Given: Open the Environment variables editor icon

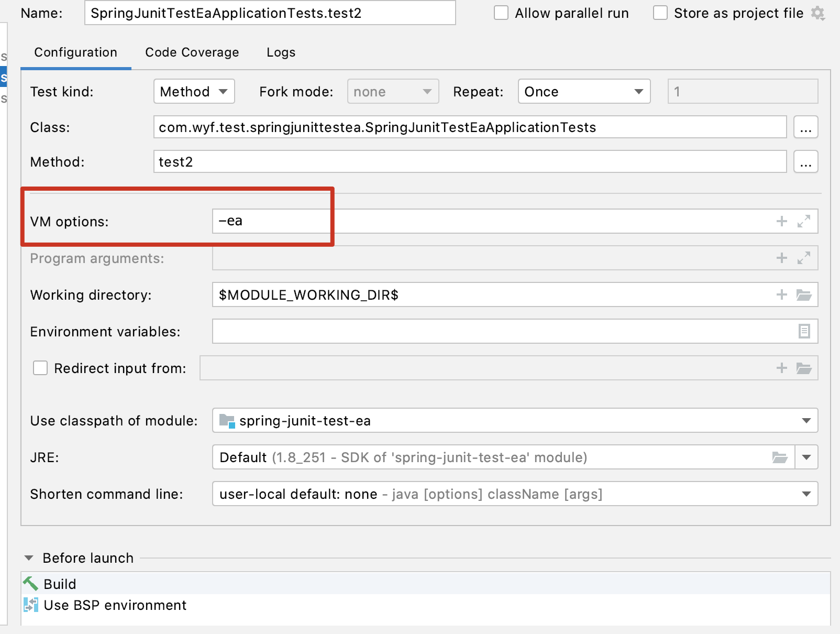Looking at the screenshot, I should 804,331.
